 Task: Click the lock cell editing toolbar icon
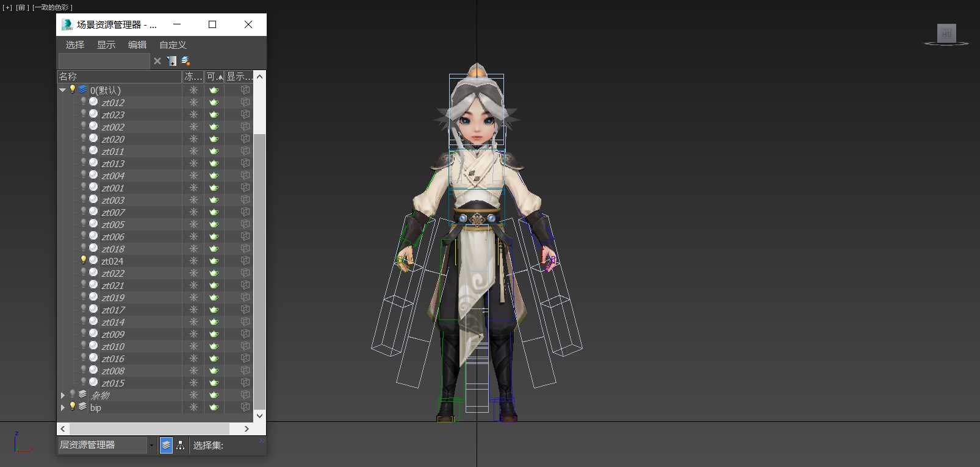click(172, 61)
